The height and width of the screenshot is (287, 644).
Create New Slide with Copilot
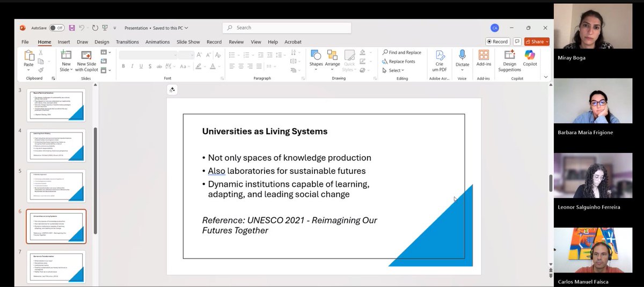point(86,61)
